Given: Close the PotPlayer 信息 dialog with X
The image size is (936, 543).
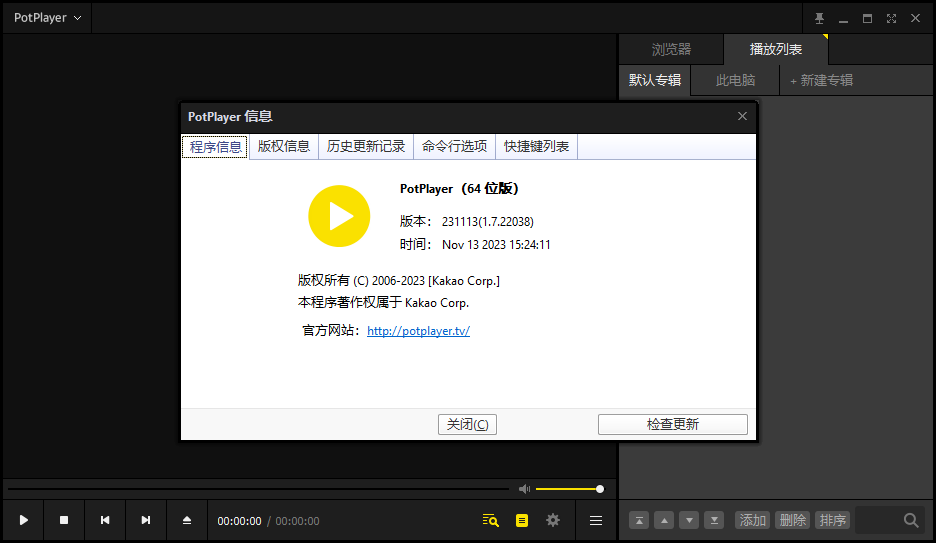Looking at the screenshot, I should [742, 116].
